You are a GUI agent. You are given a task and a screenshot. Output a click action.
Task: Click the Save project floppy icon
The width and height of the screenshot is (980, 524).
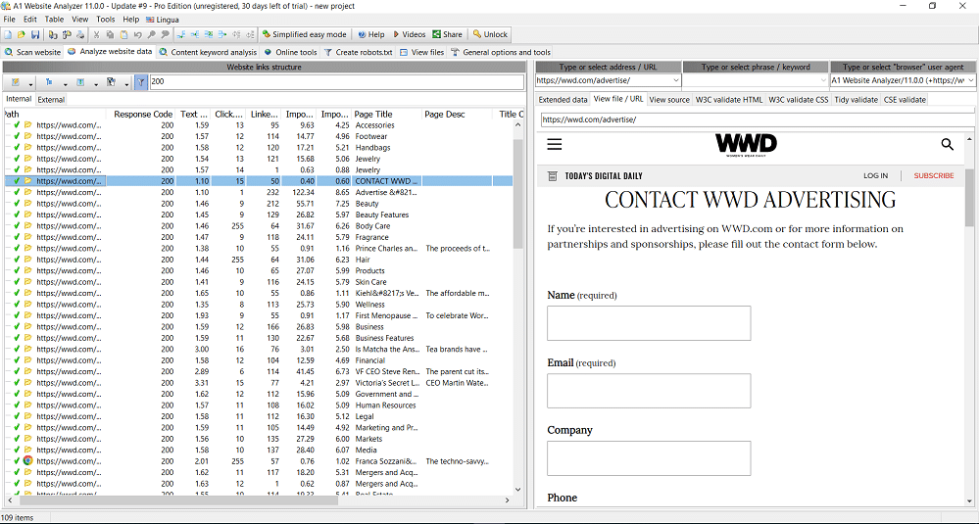click(x=35, y=34)
